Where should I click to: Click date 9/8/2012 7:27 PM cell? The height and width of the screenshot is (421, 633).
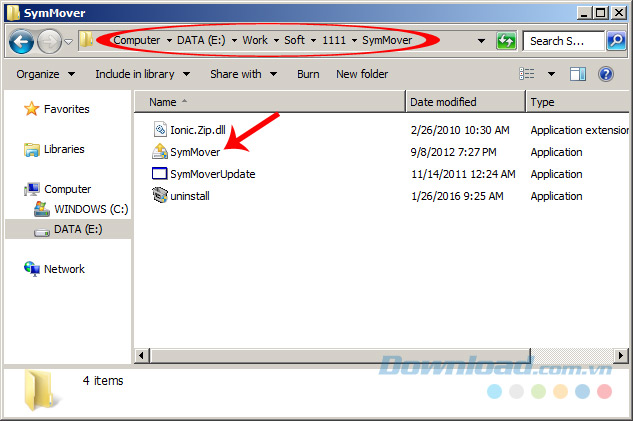[453, 152]
